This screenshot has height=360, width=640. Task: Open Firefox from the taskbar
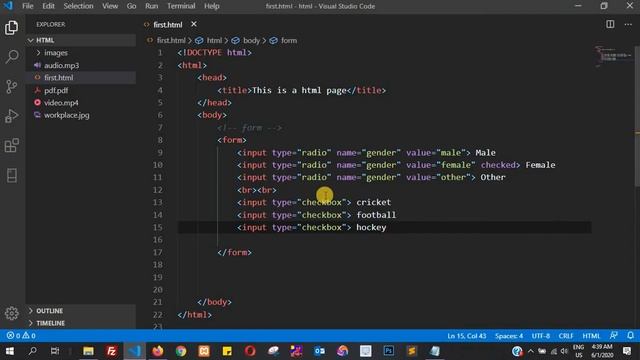click(158, 351)
